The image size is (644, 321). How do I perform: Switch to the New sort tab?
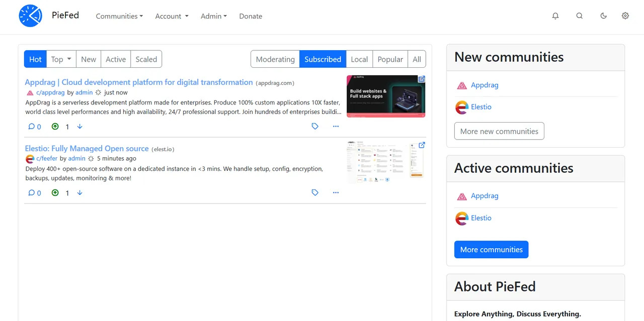(x=89, y=59)
